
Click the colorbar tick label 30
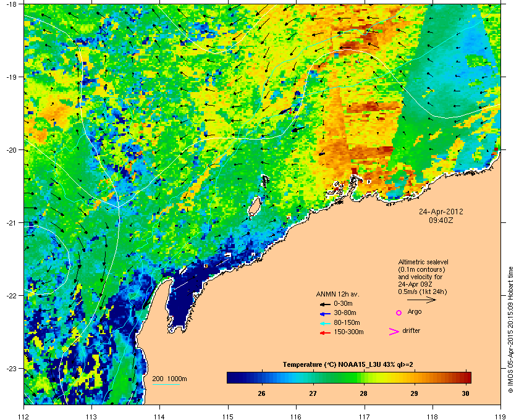tap(465, 393)
